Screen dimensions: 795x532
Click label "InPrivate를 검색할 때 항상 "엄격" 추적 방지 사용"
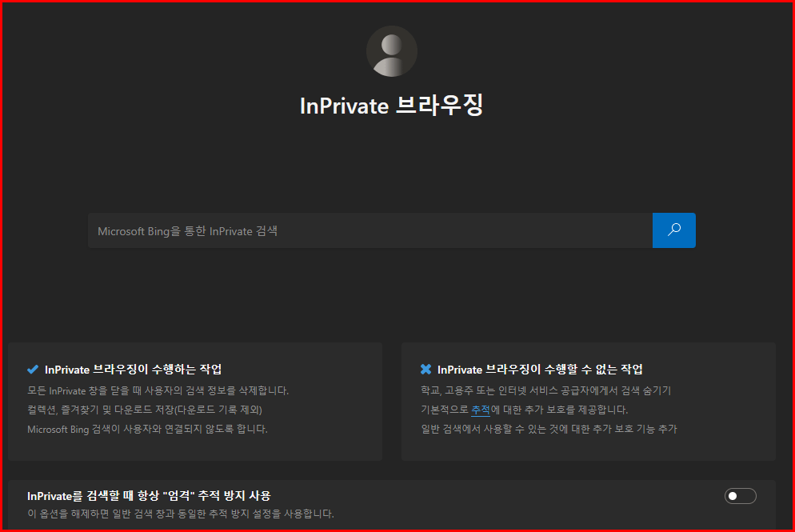[149, 495]
